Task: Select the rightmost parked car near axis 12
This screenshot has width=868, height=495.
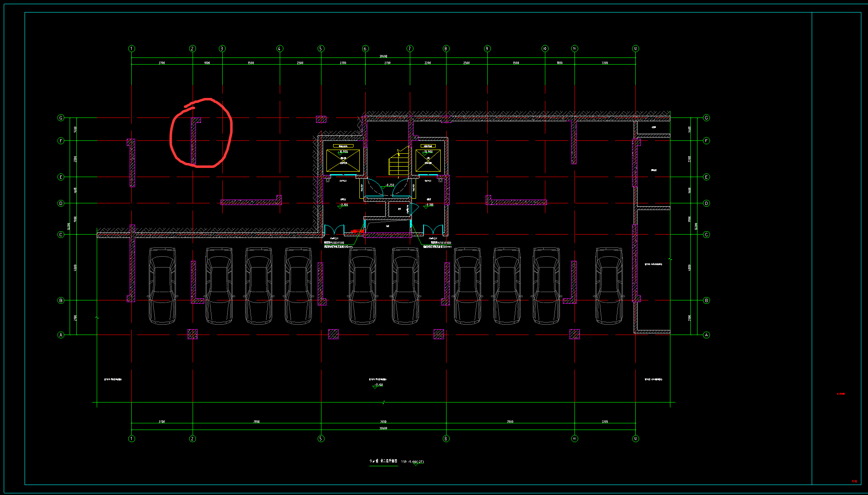Action: click(609, 286)
